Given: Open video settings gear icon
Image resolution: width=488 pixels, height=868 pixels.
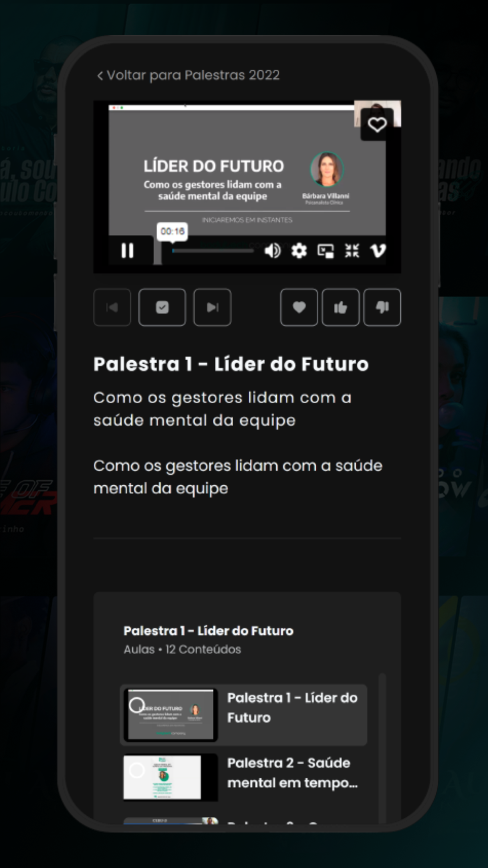Looking at the screenshot, I should pyautogui.click(x=299, y=251).
